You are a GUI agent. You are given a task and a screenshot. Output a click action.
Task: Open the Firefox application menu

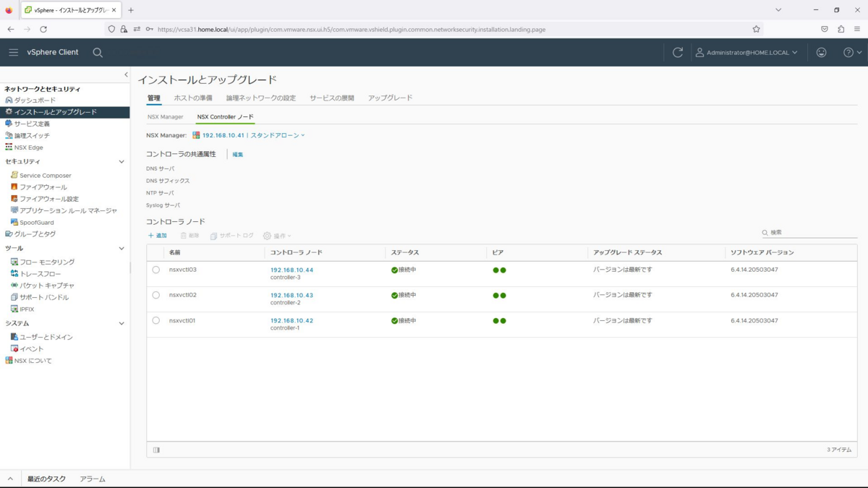click(858, 29)
